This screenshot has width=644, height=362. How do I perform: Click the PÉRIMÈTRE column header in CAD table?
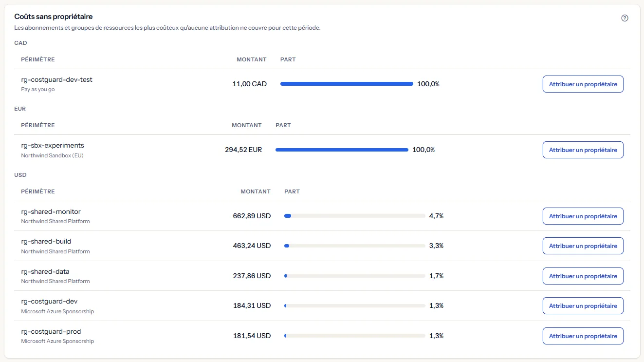(38, 59)
